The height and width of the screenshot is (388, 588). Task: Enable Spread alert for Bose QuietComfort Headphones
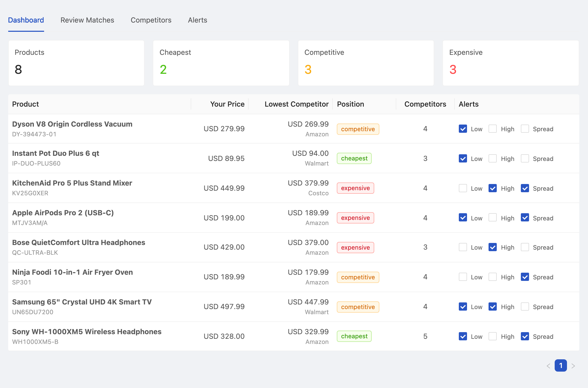point(525,247)
